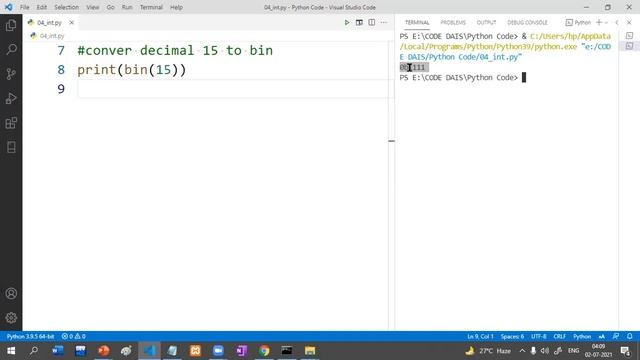Image resolution: width=640 pixels, height=360 pixels.
Task: Close the terminal panel
Action: pyautogui.click(x=629, y=22)
